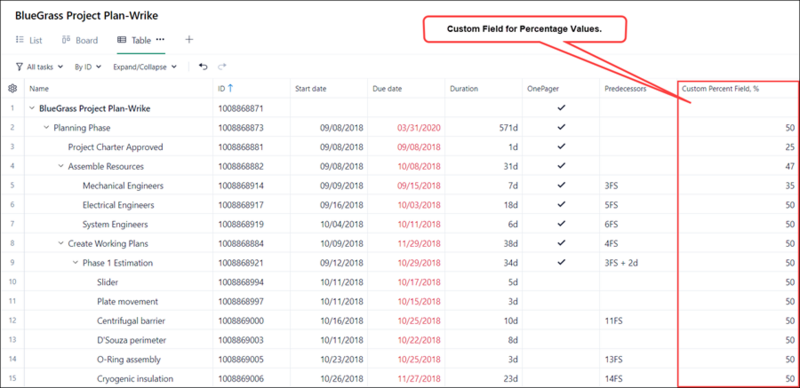Viewport: 800px width, 388px height.
Task: Toggle OnePager check for Mechanical Engineers
Action: pyautogui.click(x=561, y=185)
